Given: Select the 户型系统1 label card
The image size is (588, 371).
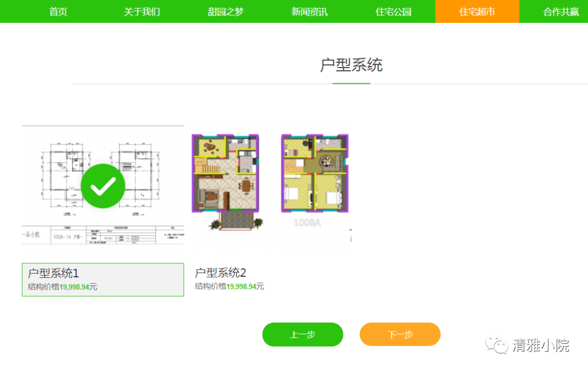Looking at the screenshot, I should point(103,279).
